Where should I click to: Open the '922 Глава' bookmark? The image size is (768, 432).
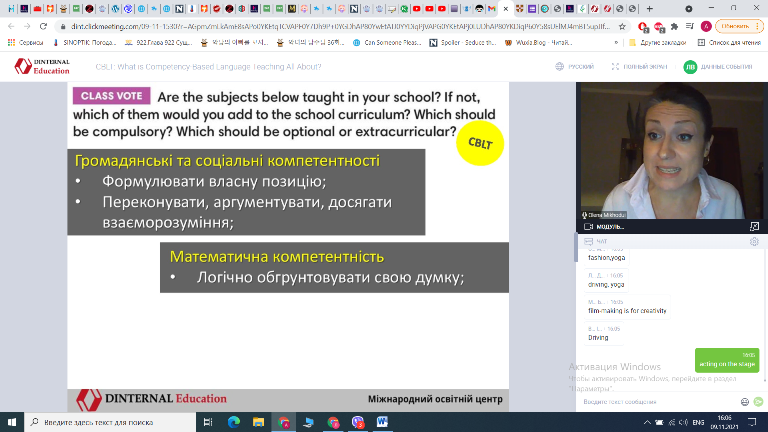point(158,43)
